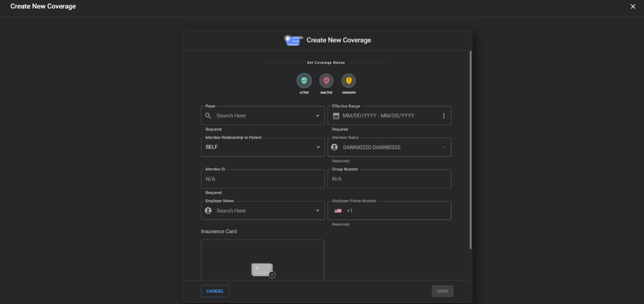Close the Create New Coverage dialog
This screenshot has height=304, width=644.
[633, 7]
